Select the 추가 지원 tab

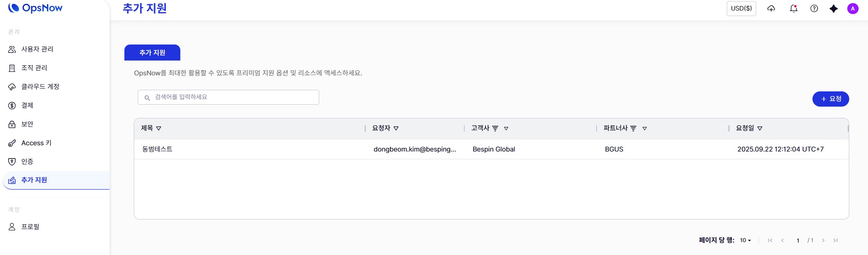pyautogui.click(x=152, y=53)
